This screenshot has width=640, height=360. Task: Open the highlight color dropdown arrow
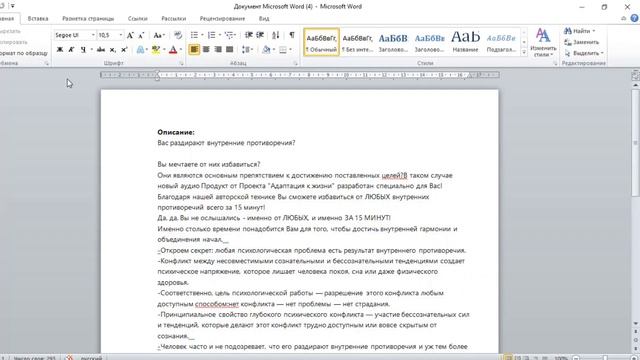click(164, 49)
